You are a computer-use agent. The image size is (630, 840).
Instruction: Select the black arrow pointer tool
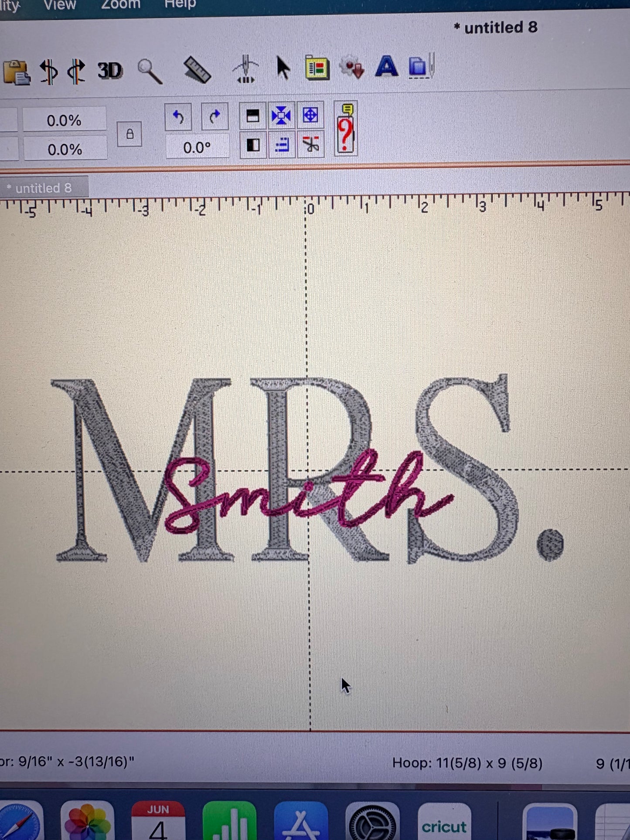[283, 68]
